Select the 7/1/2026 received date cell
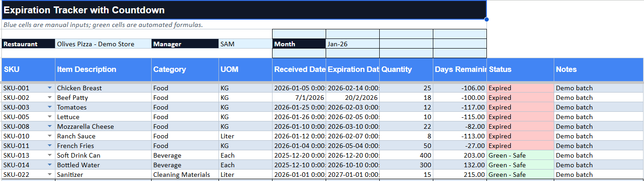The height and width of the screenshot is (181, 644). point(299,98)
